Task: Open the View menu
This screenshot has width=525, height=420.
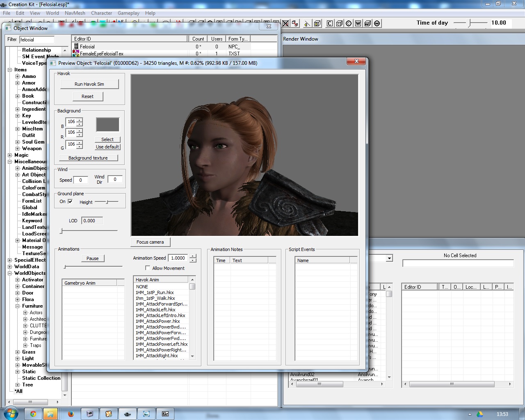Action: (35, 13)
